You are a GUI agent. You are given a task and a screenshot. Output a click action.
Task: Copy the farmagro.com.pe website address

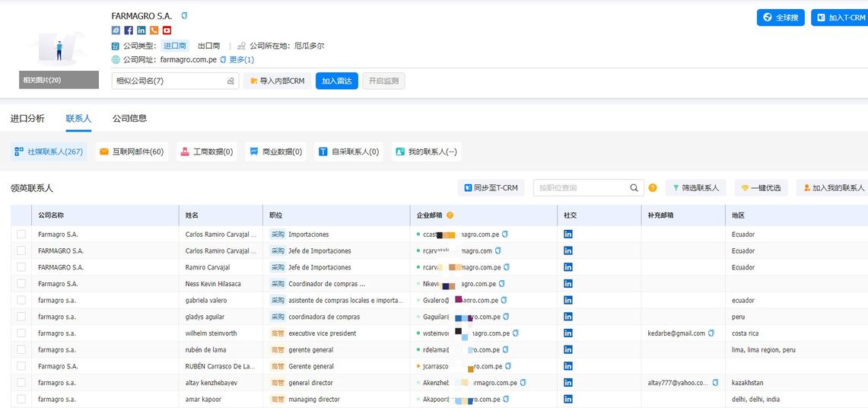click(x=223, y=60)
